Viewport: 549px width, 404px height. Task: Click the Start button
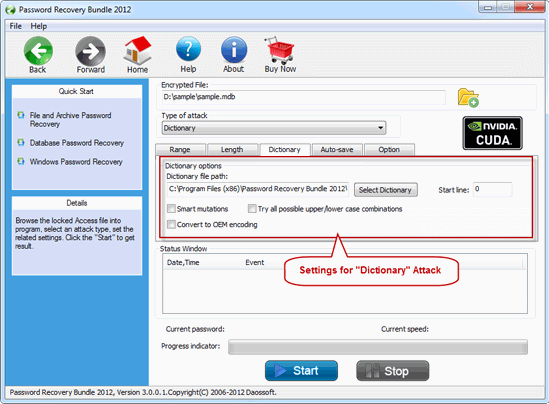coord(301,371)
